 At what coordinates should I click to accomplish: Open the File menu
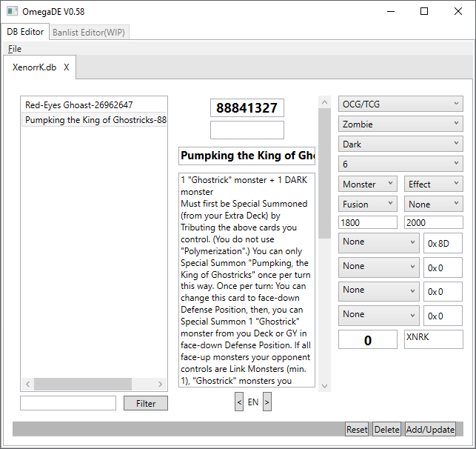click(15, 49)
